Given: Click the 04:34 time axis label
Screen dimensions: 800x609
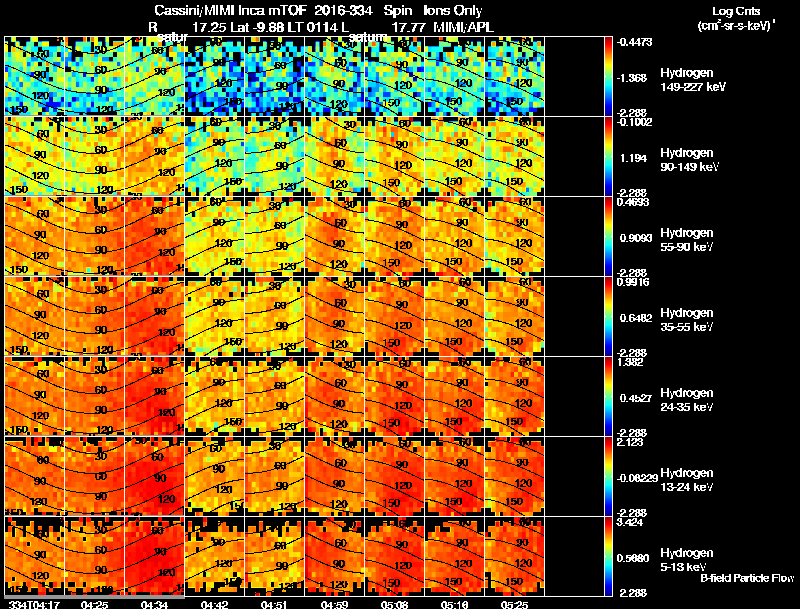Looking at the screenshot, I should pos(154,604).
